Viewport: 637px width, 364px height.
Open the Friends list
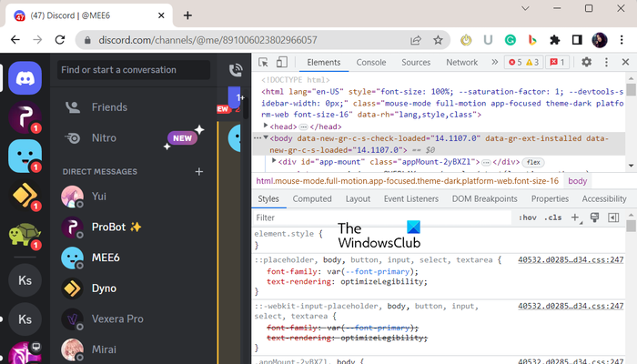click(133, 107)
